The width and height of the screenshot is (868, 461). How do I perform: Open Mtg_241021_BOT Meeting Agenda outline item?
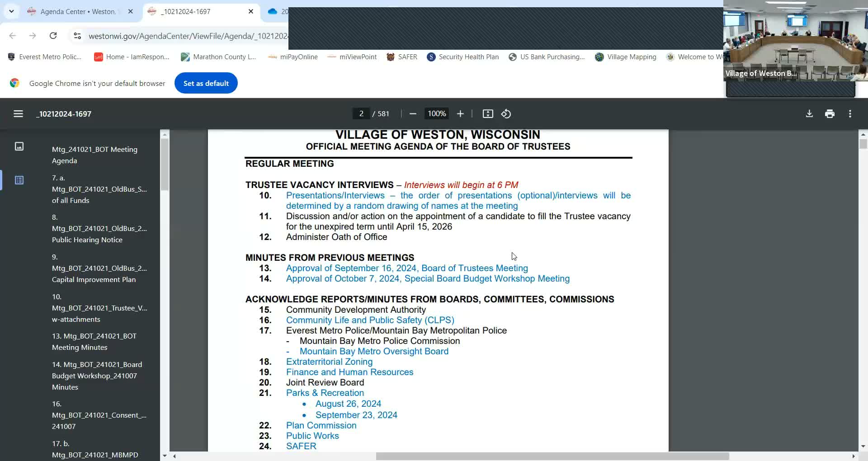[x=94, y=155]
